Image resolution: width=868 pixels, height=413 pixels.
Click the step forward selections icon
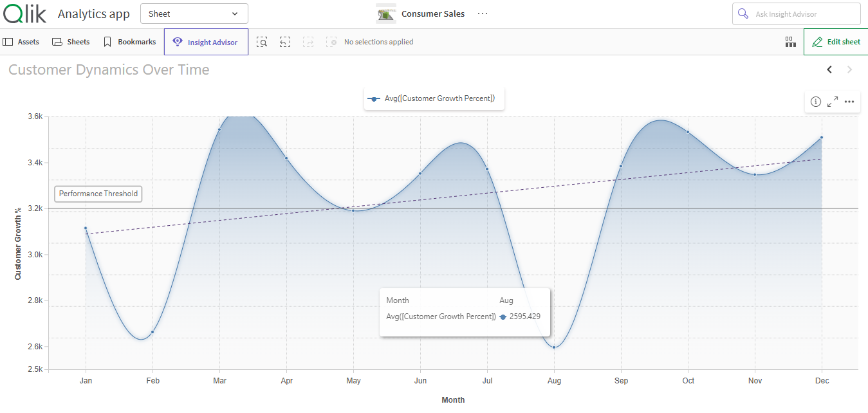click(x=308, y=41)
